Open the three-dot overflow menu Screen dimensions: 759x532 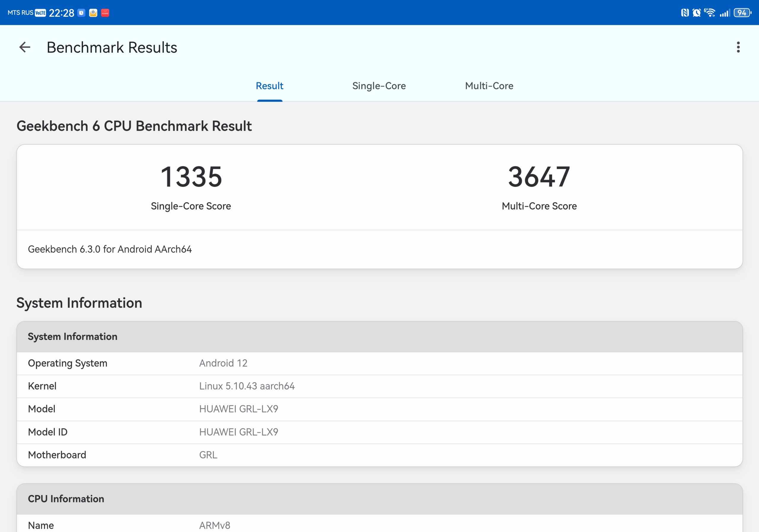[x=738, y=47]
